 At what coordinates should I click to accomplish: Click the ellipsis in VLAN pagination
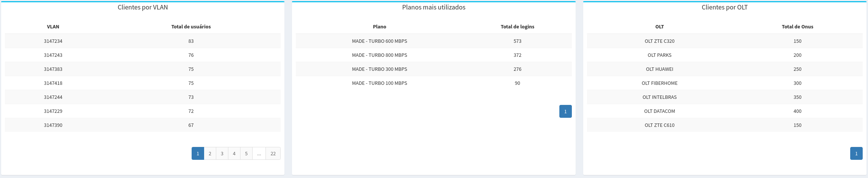(259, 153)
